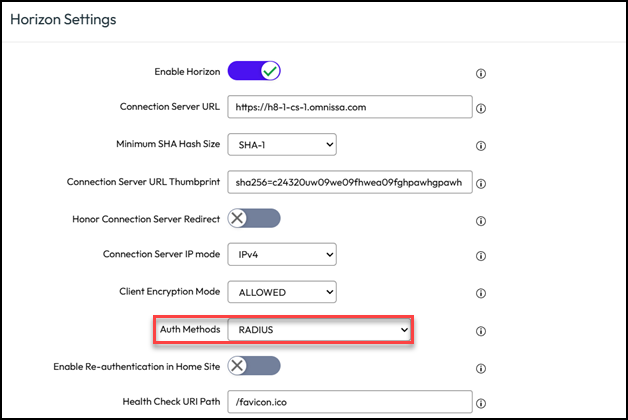Open the Auth Methods RADIUS dropdown
The image size is (628, 420).
[x=320, y=329]
